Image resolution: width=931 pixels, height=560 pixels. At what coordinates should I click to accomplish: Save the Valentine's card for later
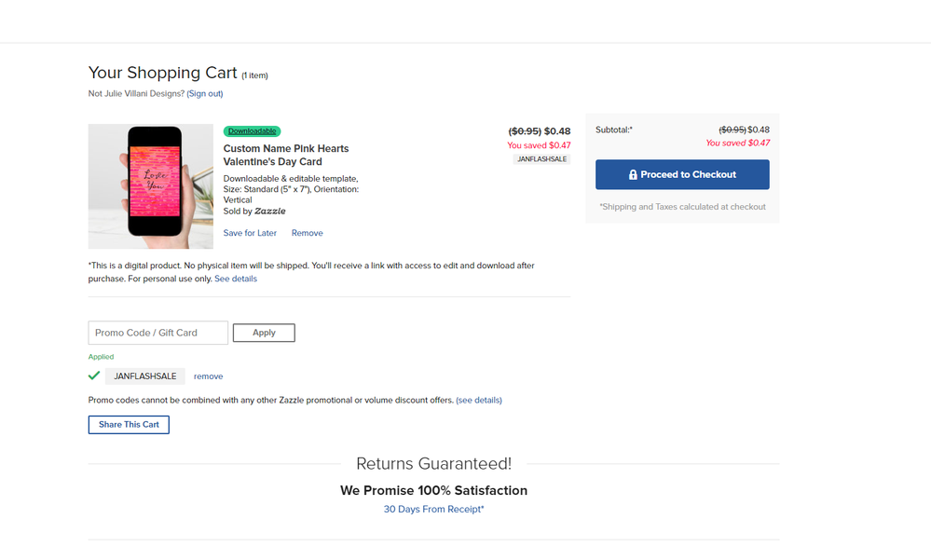pos(250,233)
